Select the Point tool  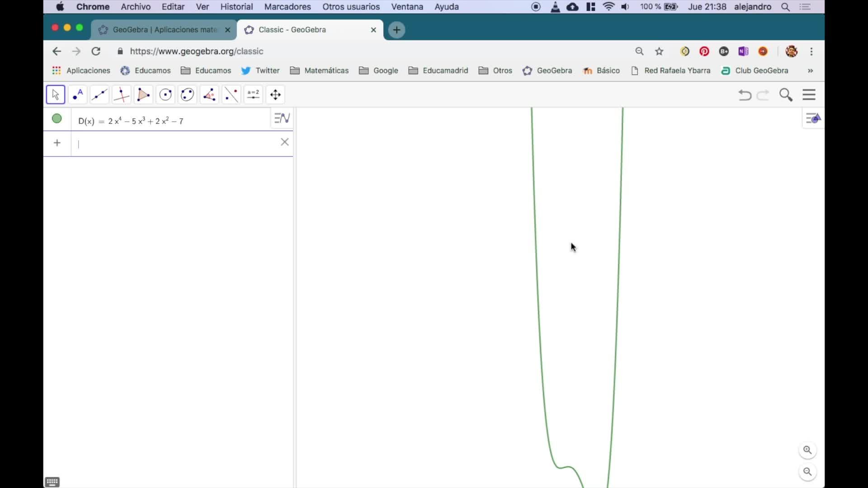click(78, 95)
